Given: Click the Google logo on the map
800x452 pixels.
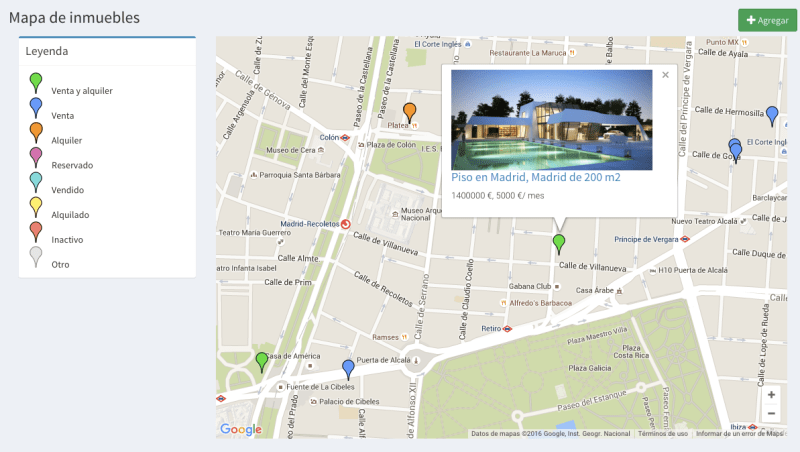Looking at the screenshot, I should (240, 430).
